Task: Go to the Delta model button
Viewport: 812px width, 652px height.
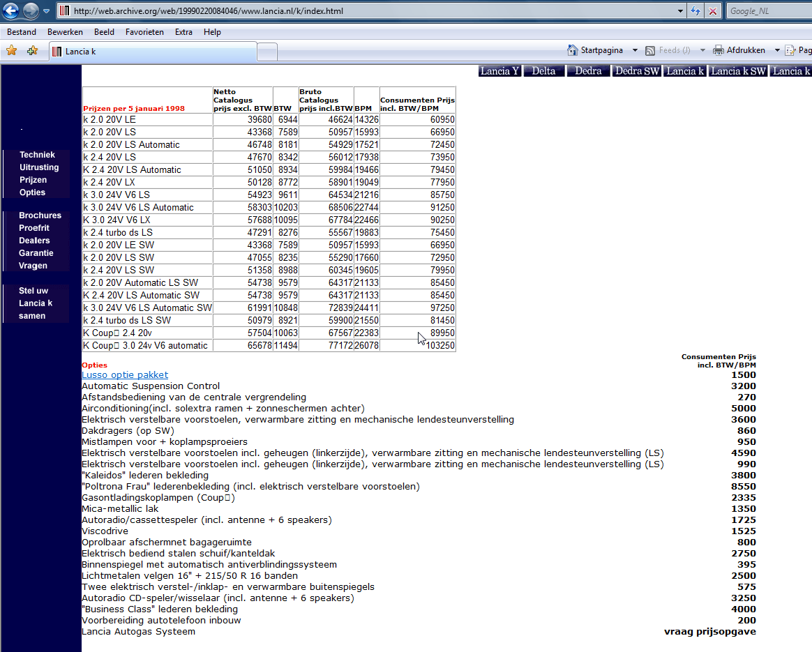Action: [543, 71]
